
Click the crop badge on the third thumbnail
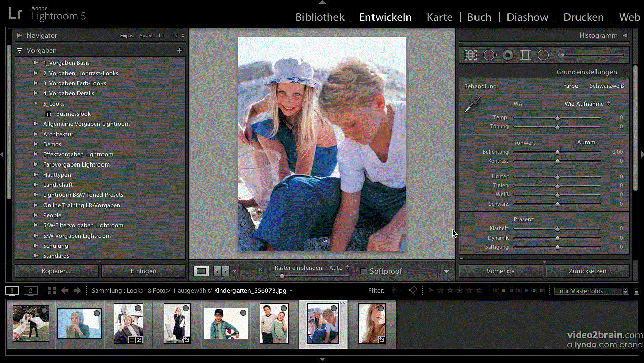coord(131,339)
